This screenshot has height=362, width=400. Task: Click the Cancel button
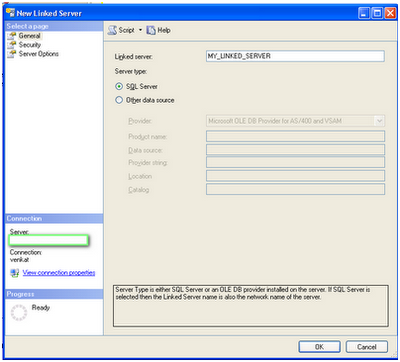coord(367,347)
